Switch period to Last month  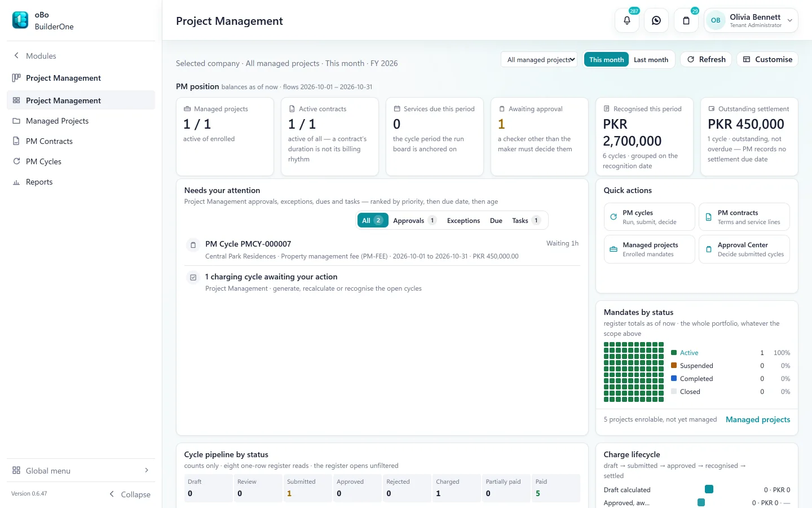[651, 59]
